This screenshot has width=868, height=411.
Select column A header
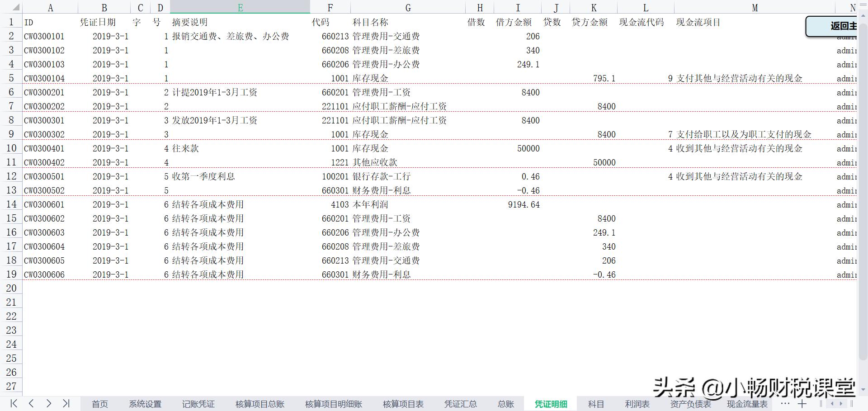point(50,8)
